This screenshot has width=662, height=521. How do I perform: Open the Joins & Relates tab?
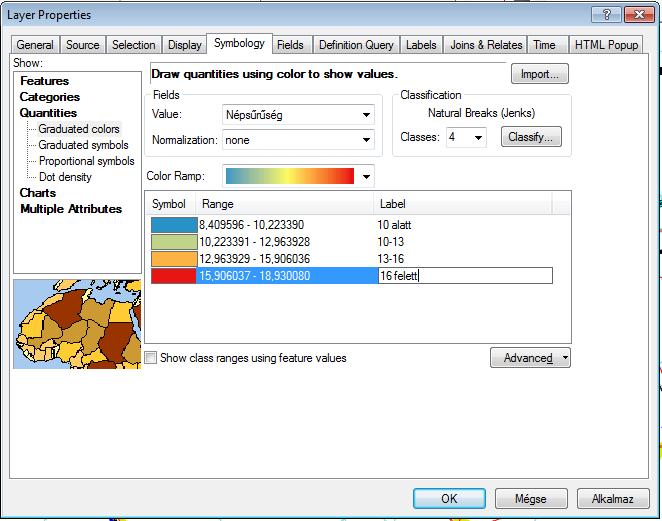486,45
